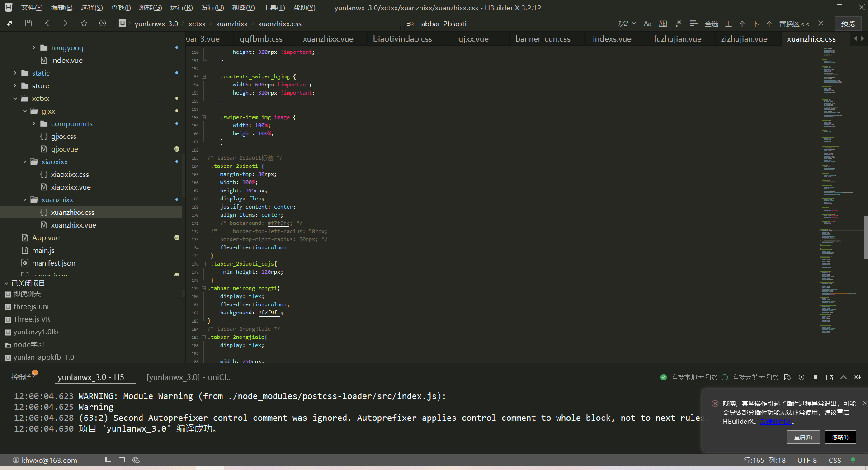Click the bookmark star icon
The height and width of the screenshot is (470, 868).
point(84,23)
